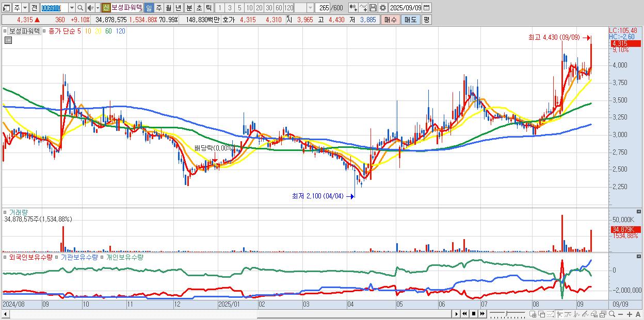The image size is (644, 320).
Task: Open the dropdown after interval 120
Action: pyautogui.click(x=310, y=8)
